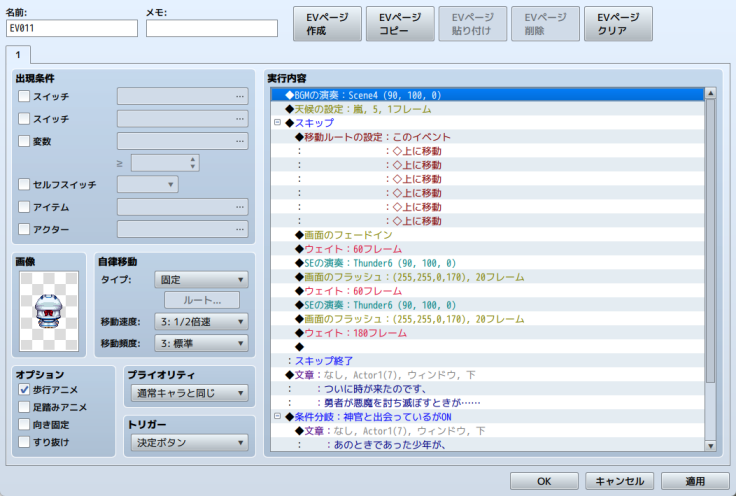Open the トリガー dropdown set to 決定ボタン
Screen dimensions: 736x496
click(189, 441)
